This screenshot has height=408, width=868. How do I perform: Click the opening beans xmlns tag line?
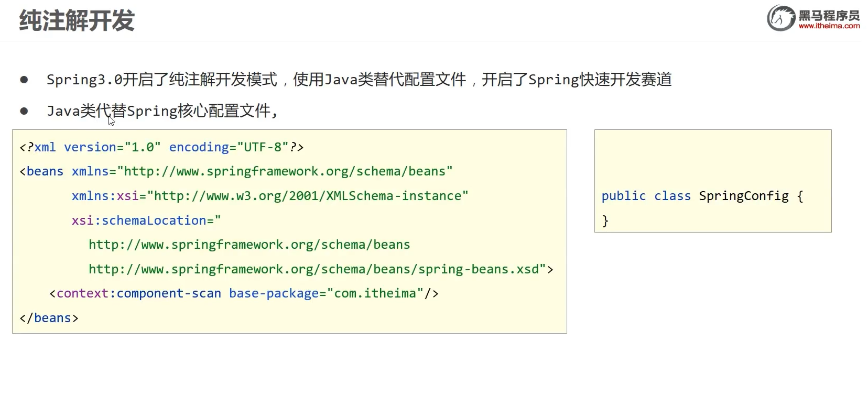click(x=236, y=171)
